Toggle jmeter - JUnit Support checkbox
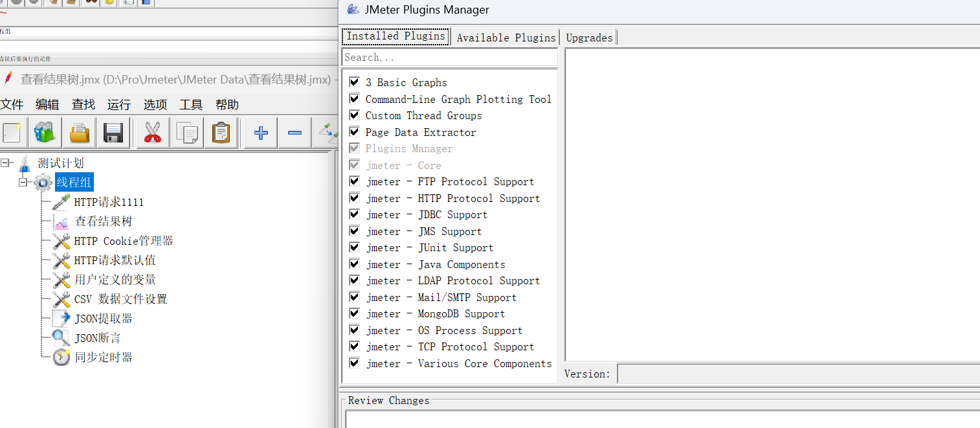This screenshot has height=428, width=980. pyautogui.click(x=354, y=247)
